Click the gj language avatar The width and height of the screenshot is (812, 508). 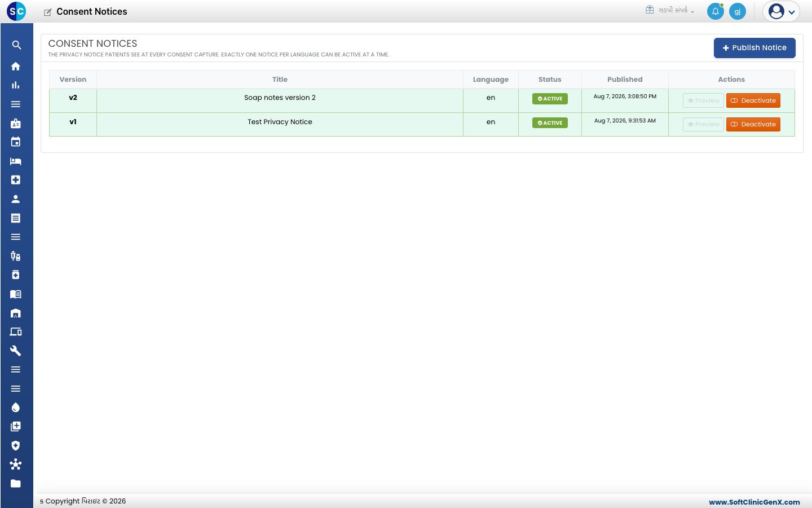[738, 11]
